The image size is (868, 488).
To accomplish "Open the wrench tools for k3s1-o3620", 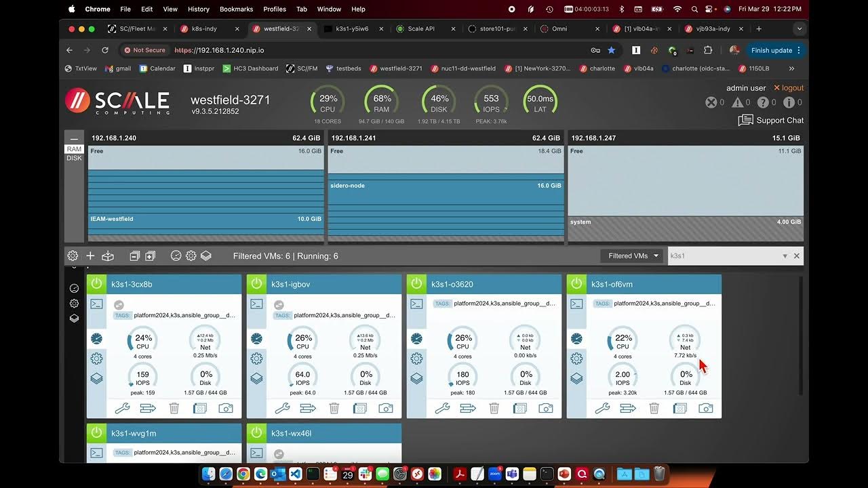I will [442, 408].
